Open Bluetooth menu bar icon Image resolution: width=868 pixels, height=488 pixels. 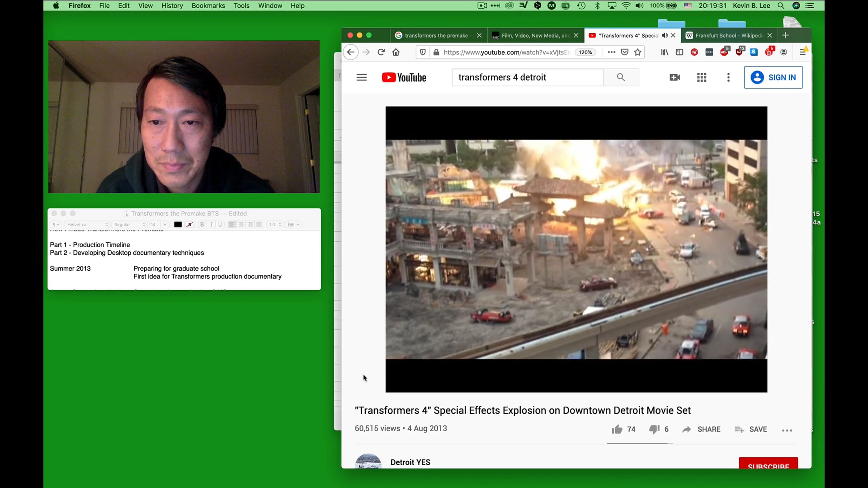point(597,5)
